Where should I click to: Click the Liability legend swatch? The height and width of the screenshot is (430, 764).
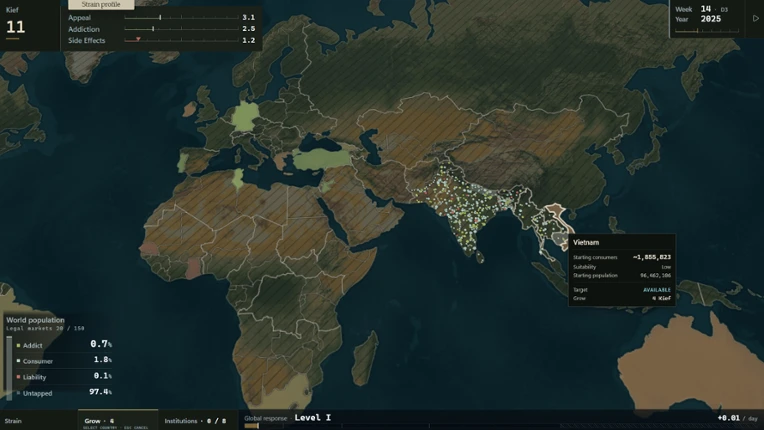click(x=19, y=377)
